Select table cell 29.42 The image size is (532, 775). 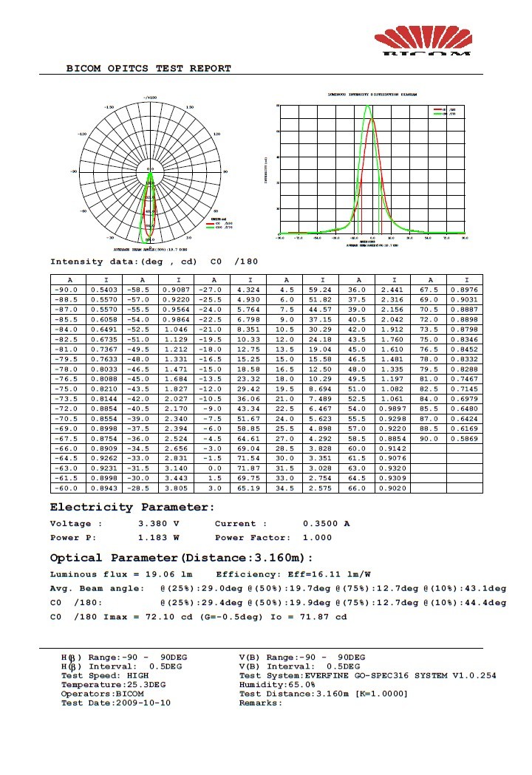coord(248,389)
